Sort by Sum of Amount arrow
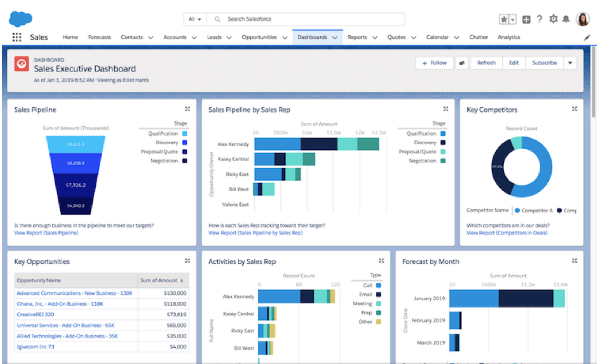The image size is (598, 364). (x=182, y=280)
